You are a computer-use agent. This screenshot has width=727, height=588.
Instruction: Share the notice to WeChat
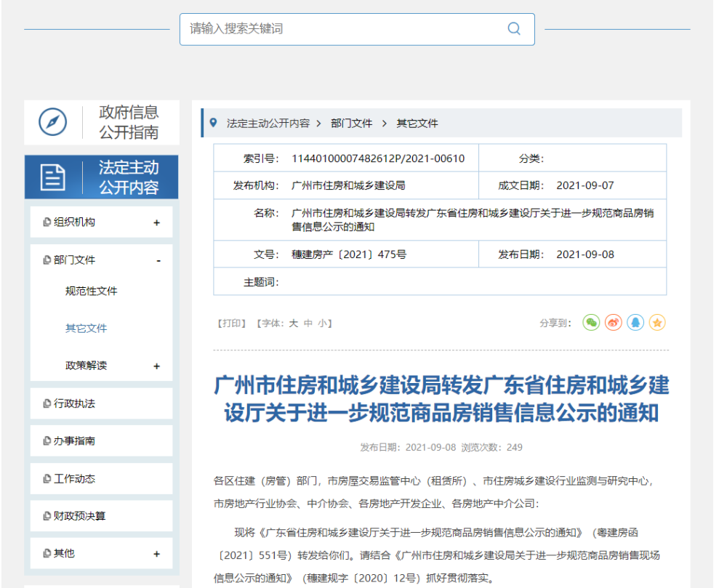591,323
